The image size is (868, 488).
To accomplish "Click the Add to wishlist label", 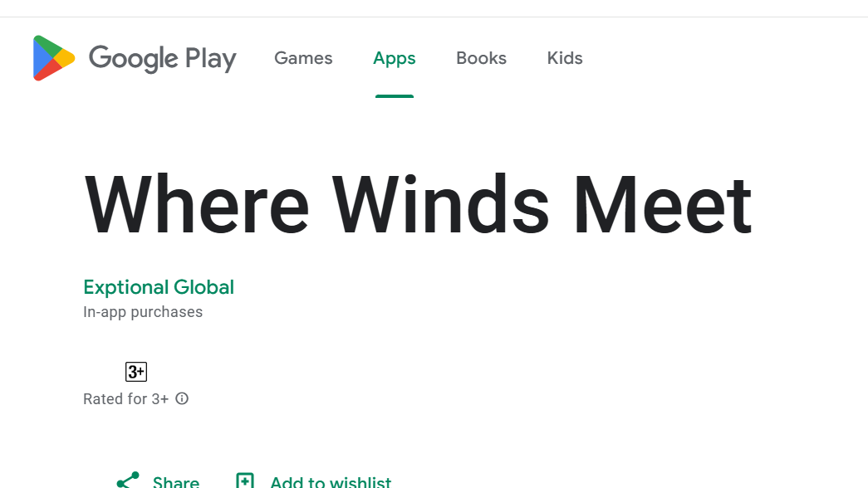I will coord(331,481).
